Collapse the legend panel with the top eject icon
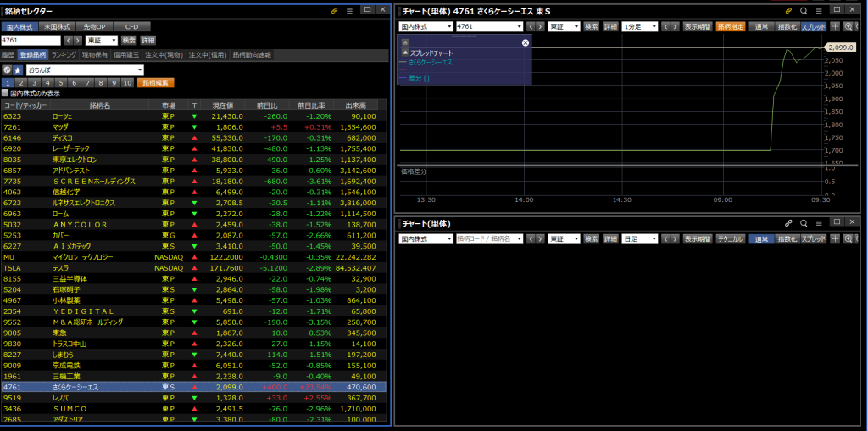This screenshot has width=868, height=431. [x=404, y=42]
